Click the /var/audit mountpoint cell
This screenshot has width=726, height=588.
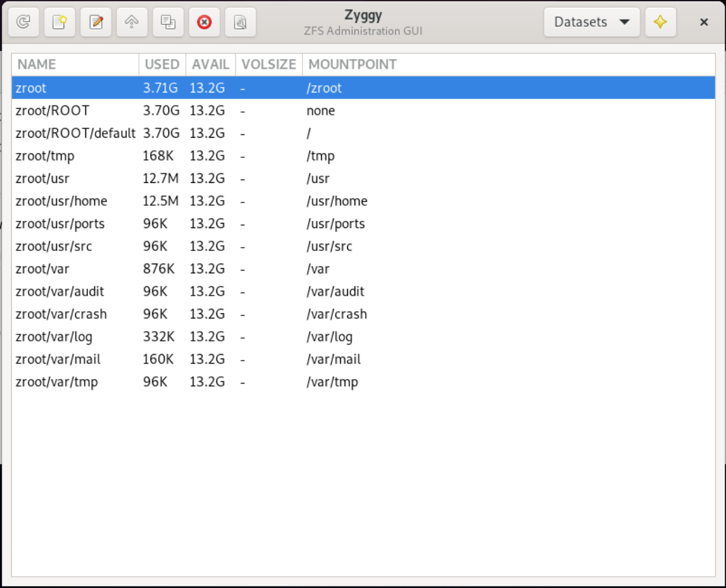pos(335,292)
